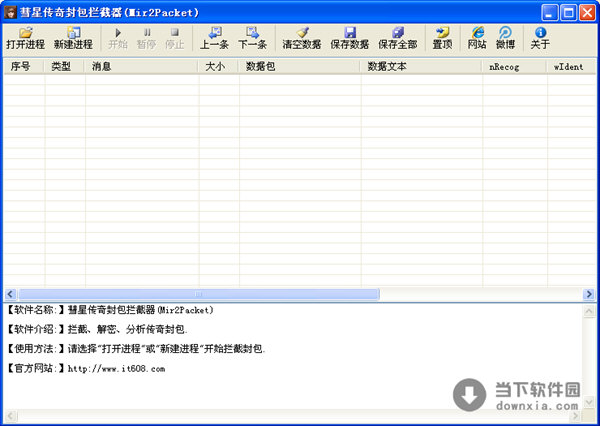Click 新建进程 (New Process) toolbar icon
The height and width of the screenshot is (426, 600).
coord(73,38)
